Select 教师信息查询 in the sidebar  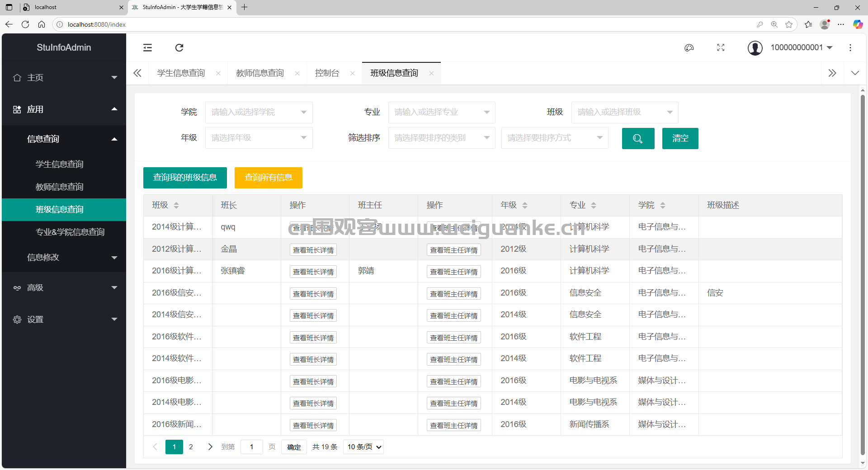pos(64,187)
